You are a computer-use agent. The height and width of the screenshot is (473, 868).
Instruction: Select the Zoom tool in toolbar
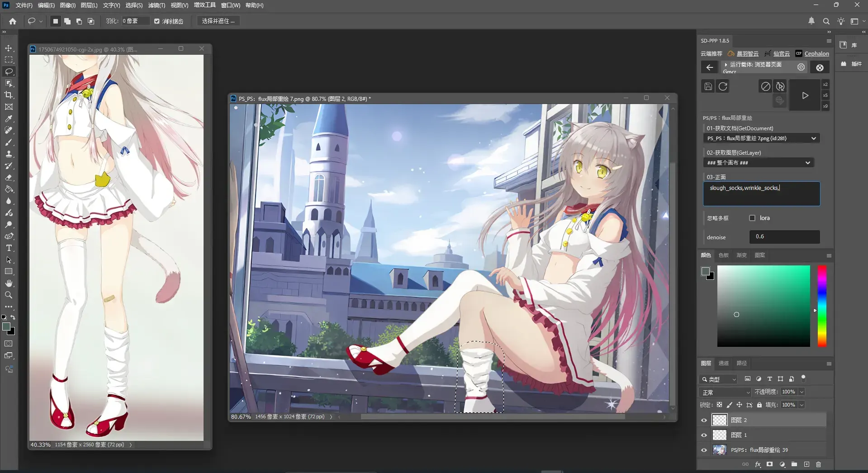pos(9,295)
